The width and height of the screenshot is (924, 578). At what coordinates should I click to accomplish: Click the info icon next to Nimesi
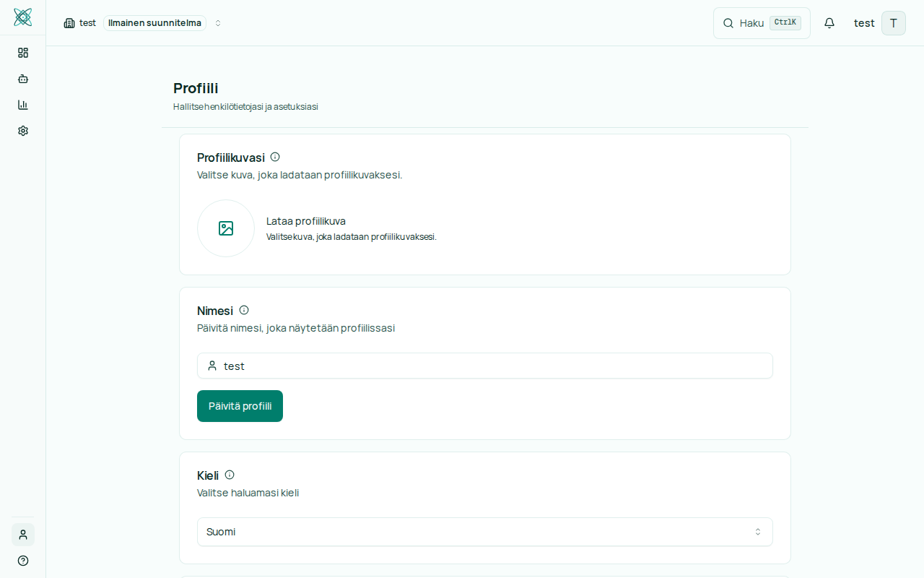pyautogui.click(x=244, y=310)
